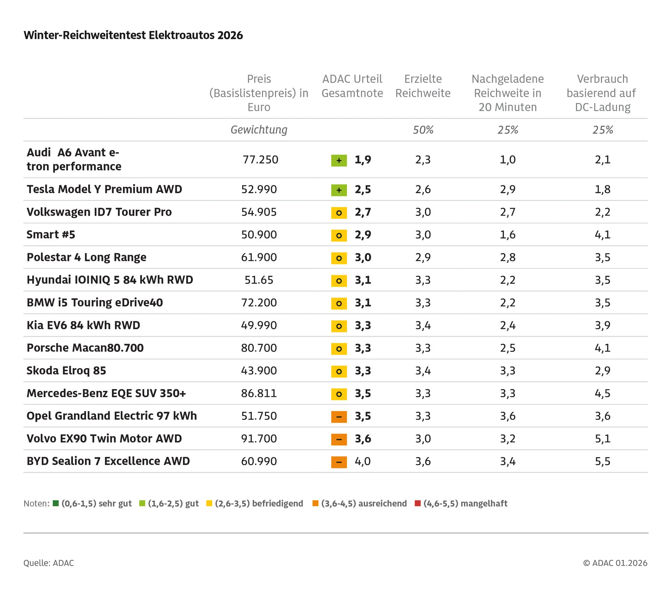The height and width of the screenshot is (616, 672).
Task: Click the title 'Winter-Reichweitentest Elektroautos 2026'
Action: [x=133, y=35]
